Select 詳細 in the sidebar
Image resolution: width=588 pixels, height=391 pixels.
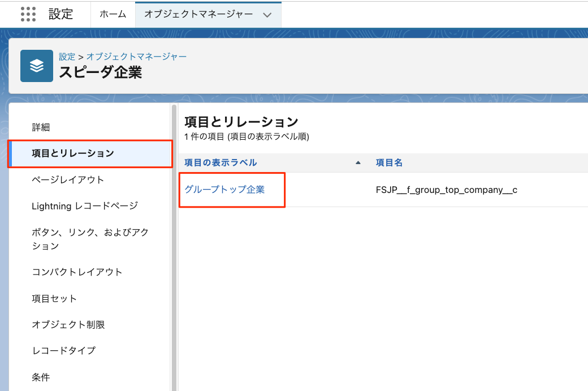(41, 127)
